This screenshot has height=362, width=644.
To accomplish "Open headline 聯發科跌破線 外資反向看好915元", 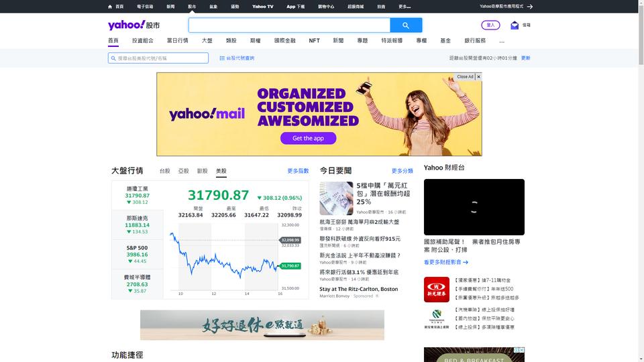I will (360, 239).
